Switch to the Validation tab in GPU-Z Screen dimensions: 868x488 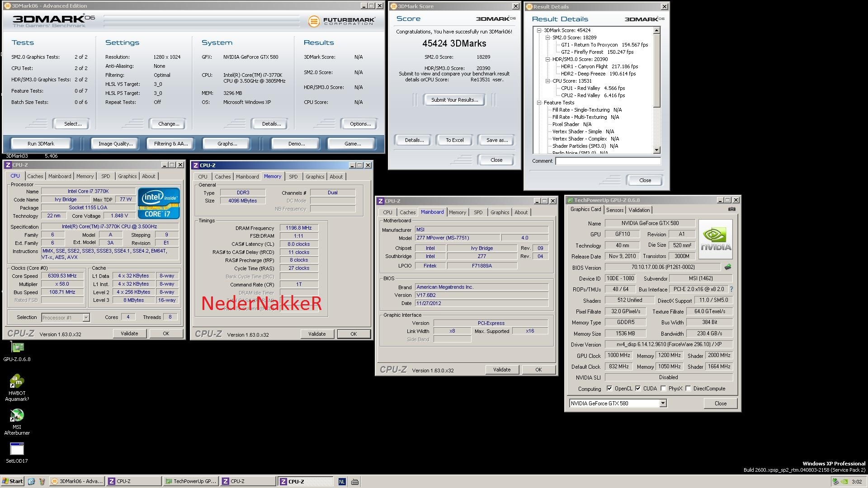point(639,210)
